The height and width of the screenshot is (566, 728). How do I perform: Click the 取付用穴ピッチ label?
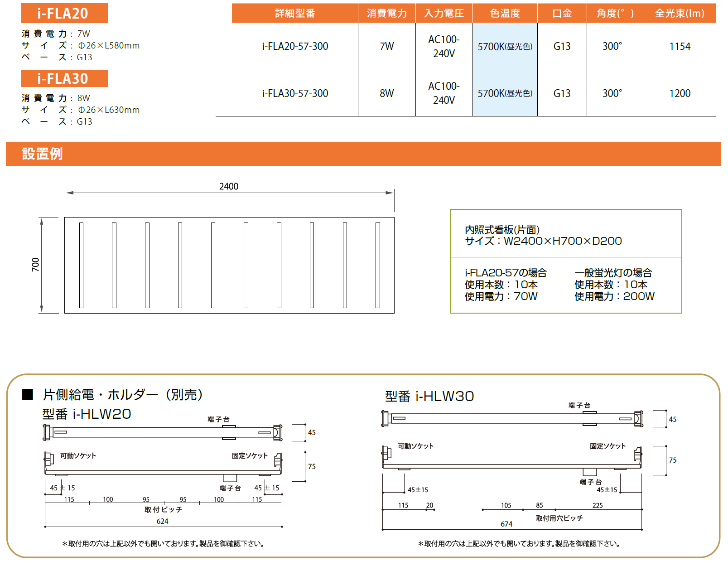[x=559, y=518]
